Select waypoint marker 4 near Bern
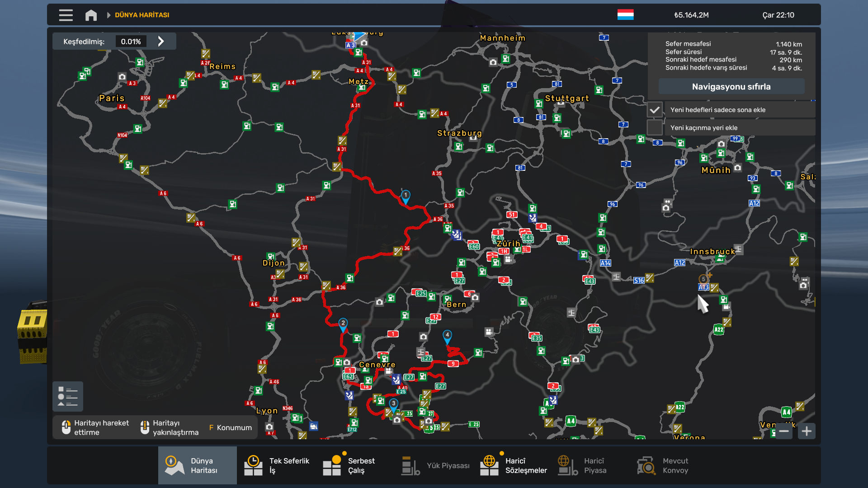The height and width of the screenshot is (488, 868). pos(447,336)
